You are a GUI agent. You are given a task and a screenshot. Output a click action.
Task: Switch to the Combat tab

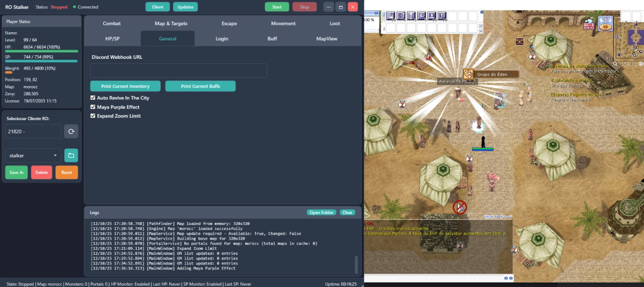coord(112,23)
